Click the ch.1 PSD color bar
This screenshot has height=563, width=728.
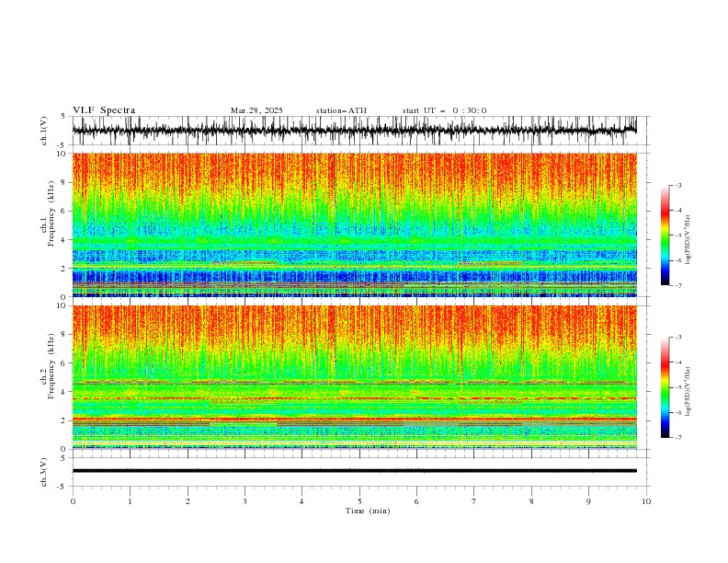665,236
